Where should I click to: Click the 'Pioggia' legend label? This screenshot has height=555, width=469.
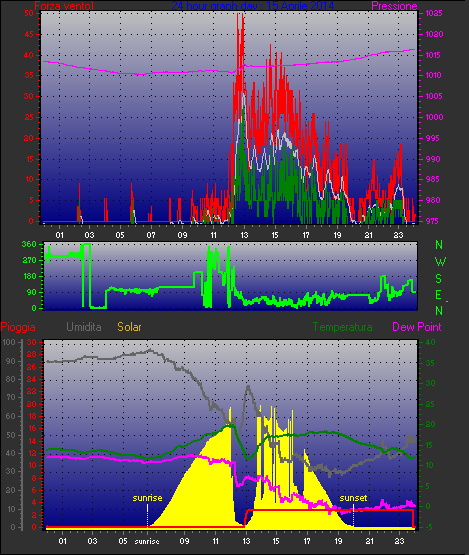18,327
